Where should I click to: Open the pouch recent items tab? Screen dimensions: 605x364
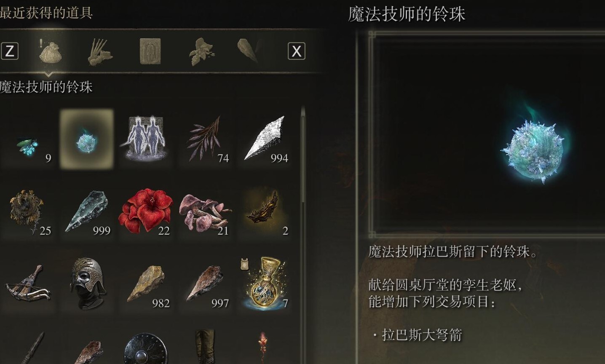(x=50, y=52)
